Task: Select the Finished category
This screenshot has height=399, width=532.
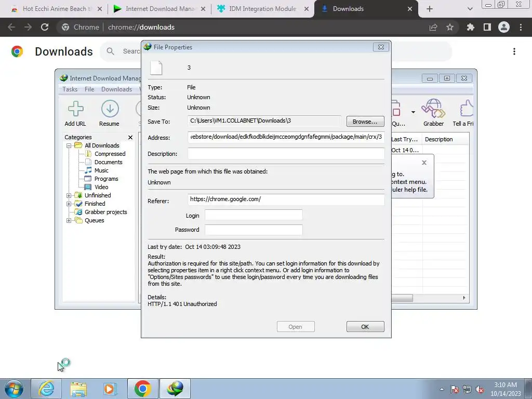Action: click(x=95, y=204)
